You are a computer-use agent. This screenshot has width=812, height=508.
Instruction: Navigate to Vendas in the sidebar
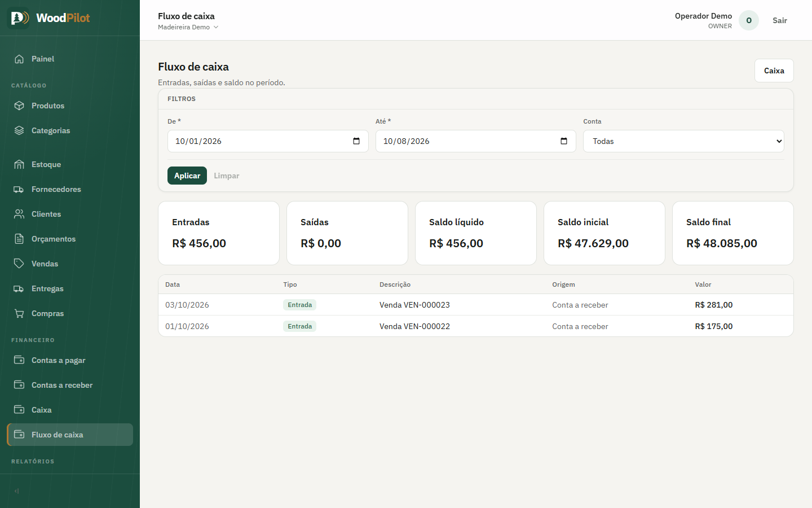(x=70, y=264)
